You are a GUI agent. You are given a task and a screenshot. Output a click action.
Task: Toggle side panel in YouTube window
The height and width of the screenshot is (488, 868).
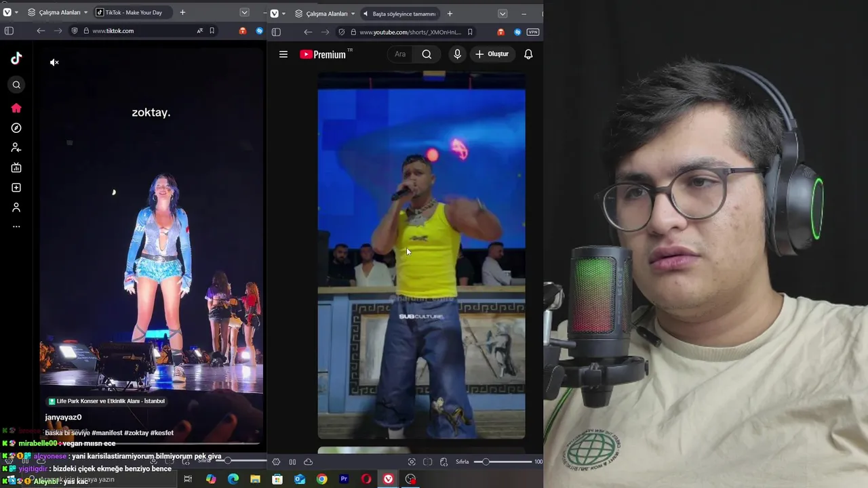(276, 32)
